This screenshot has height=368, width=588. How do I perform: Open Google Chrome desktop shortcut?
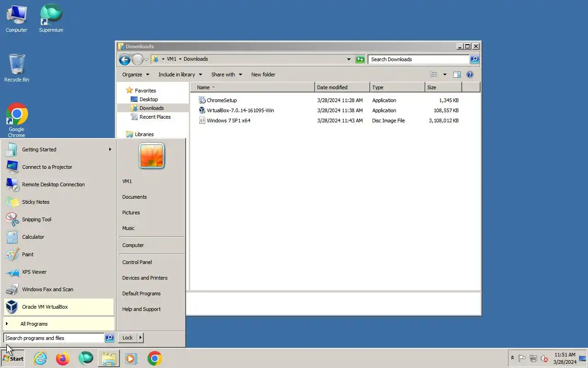[17, 120]
